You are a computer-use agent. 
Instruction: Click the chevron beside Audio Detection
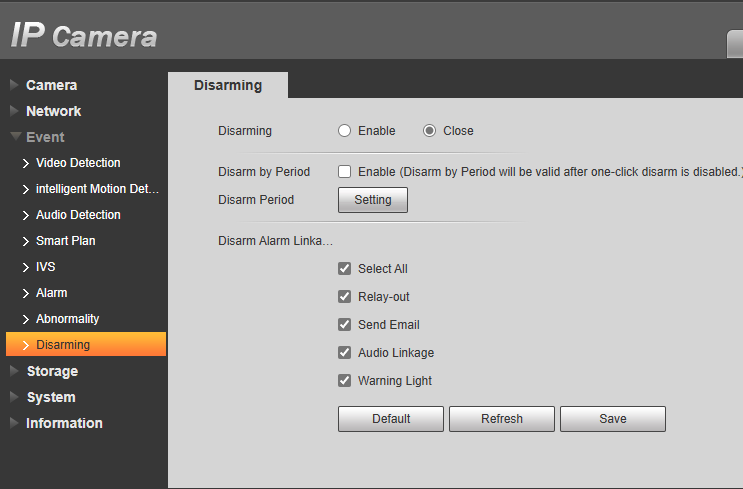pos(26,216)
